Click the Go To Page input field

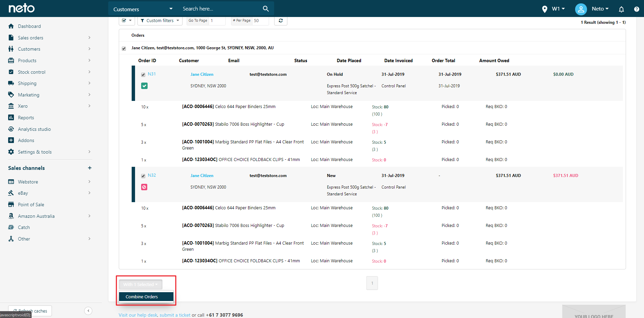pyautogui.click(x=217, y=20)
